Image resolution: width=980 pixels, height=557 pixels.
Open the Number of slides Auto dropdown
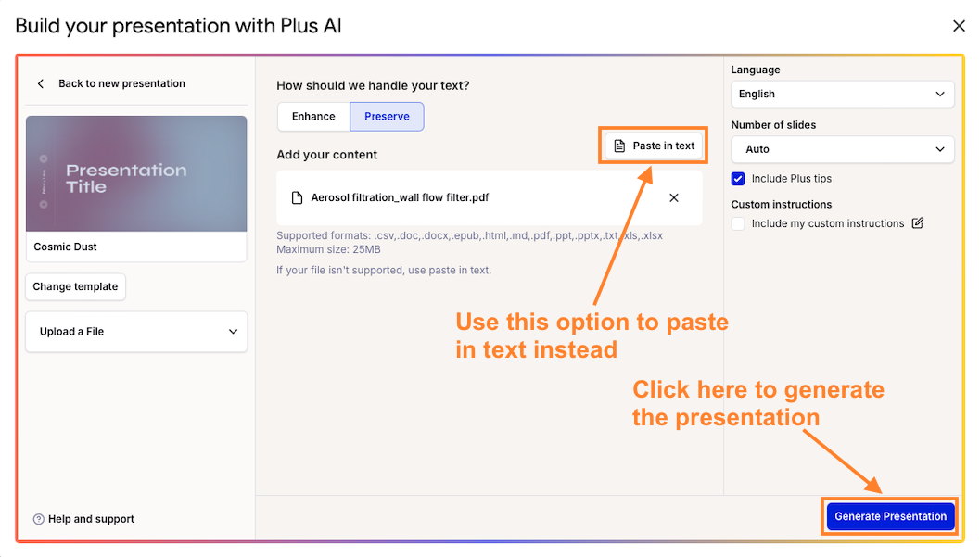coord(842,149)
